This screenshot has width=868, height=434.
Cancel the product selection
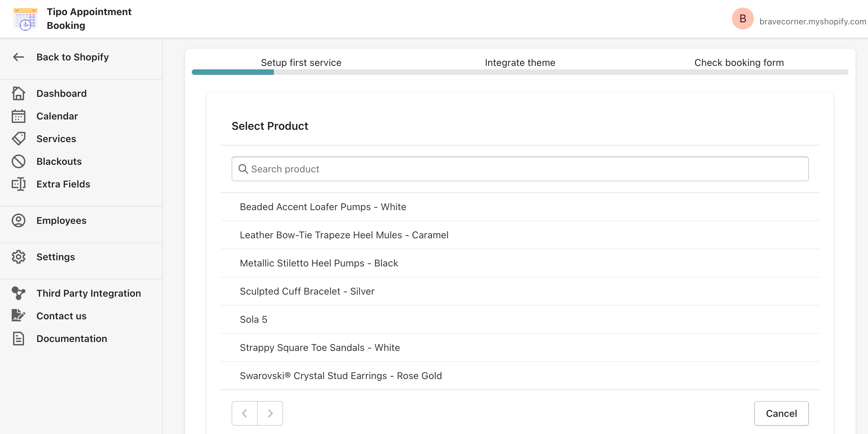[x=781, y=413]
